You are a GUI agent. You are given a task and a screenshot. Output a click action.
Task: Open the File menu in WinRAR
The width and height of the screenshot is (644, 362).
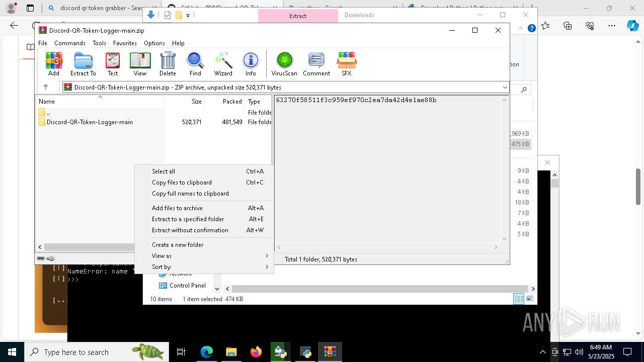43,43
